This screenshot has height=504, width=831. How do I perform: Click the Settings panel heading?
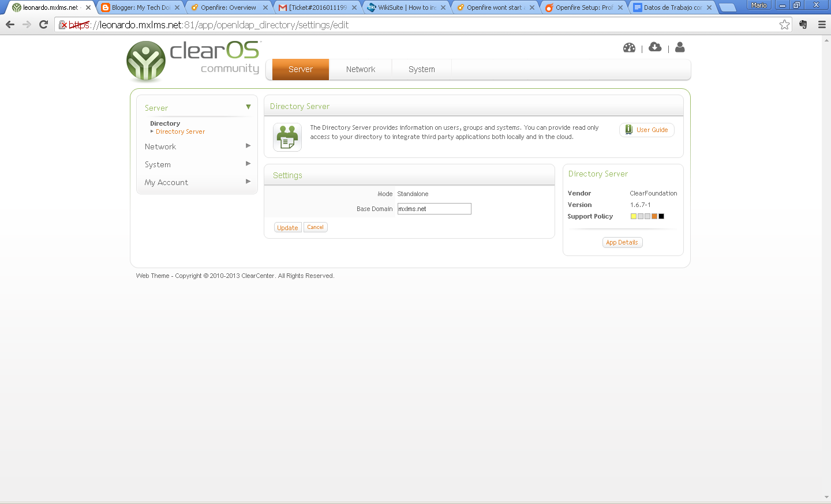[x=287, y=175]
